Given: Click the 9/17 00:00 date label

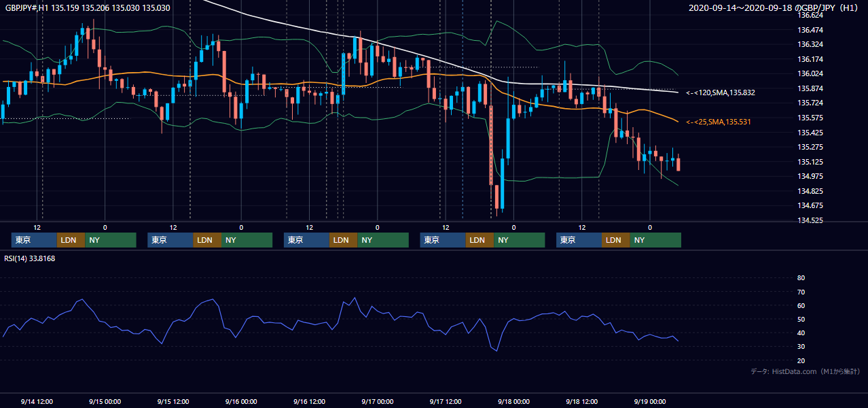Looking at the screenshot, I should [377, 401].
